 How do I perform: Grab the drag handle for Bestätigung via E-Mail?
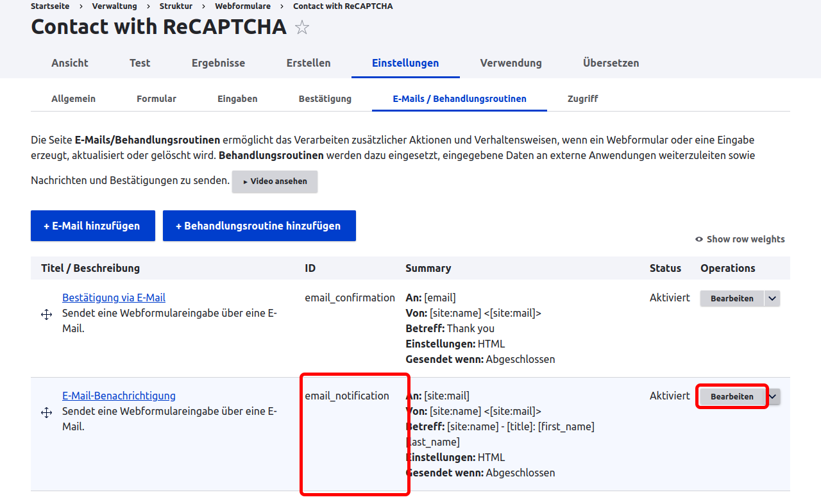tap(46, 314)
